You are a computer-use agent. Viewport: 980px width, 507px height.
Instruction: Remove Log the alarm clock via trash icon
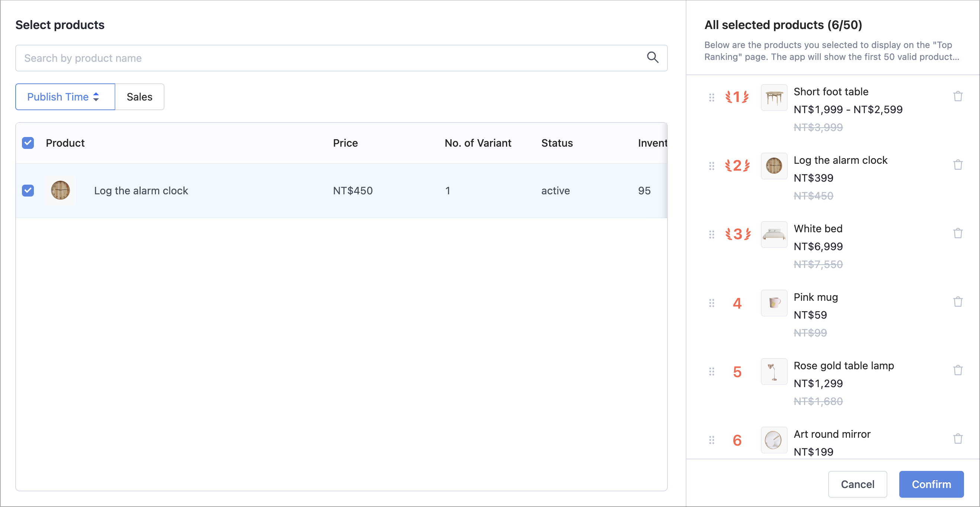(x=958, y=165)
